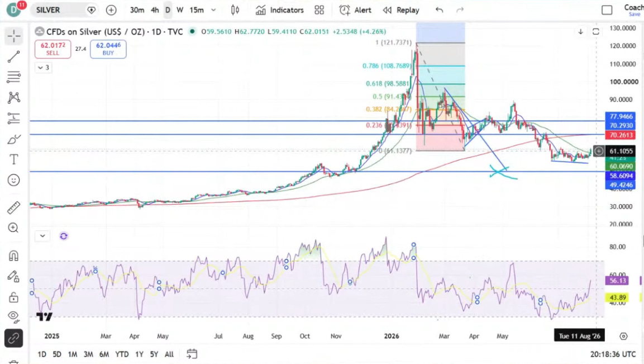Create an Alert
Viewport: 644px width, 364px height.
pyautogui.click(x=355, y=10)
